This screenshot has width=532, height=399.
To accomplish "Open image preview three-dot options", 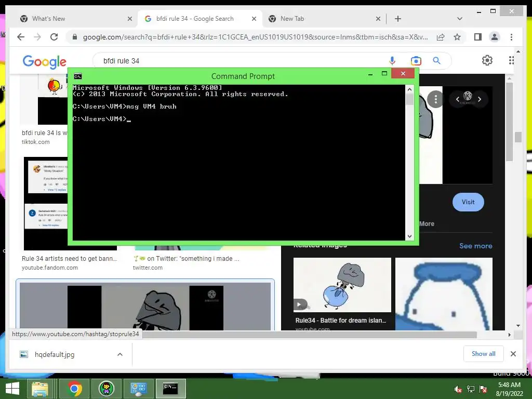I will coord(436,99).
